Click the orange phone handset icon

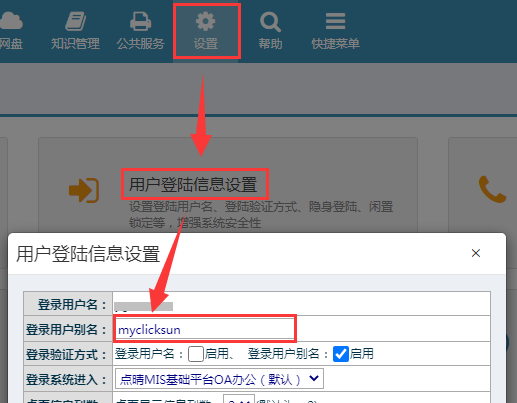tap(492, 189)
